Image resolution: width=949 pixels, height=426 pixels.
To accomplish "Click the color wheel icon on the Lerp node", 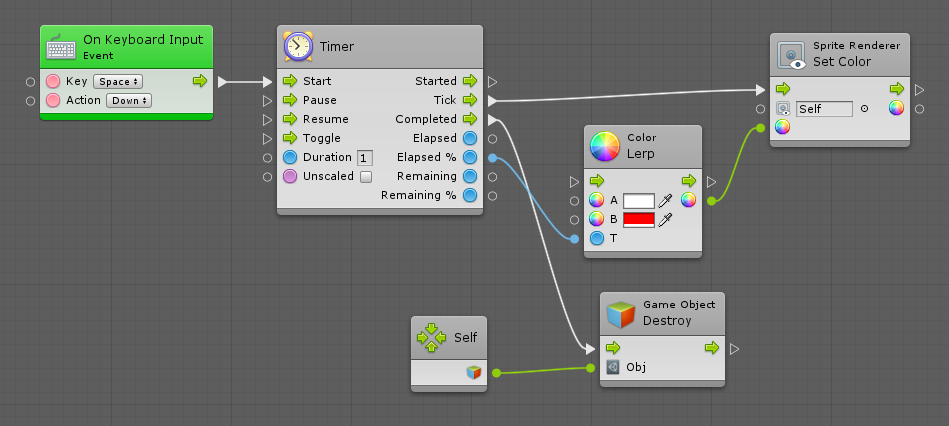I will 605,147.
